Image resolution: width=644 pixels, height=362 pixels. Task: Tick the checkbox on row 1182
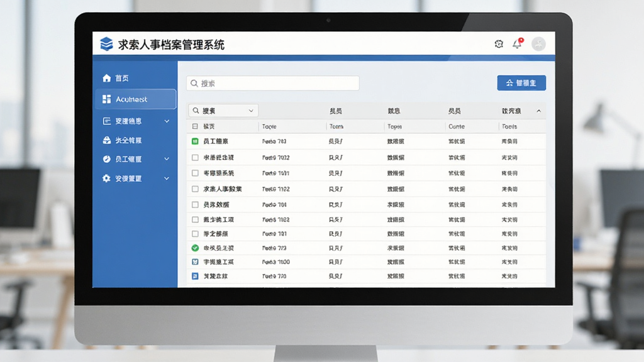195,219
